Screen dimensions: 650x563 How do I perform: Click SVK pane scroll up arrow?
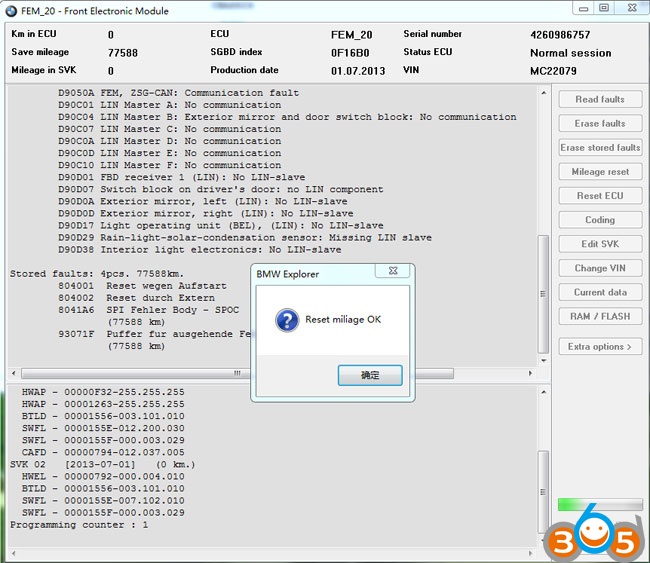543,392
